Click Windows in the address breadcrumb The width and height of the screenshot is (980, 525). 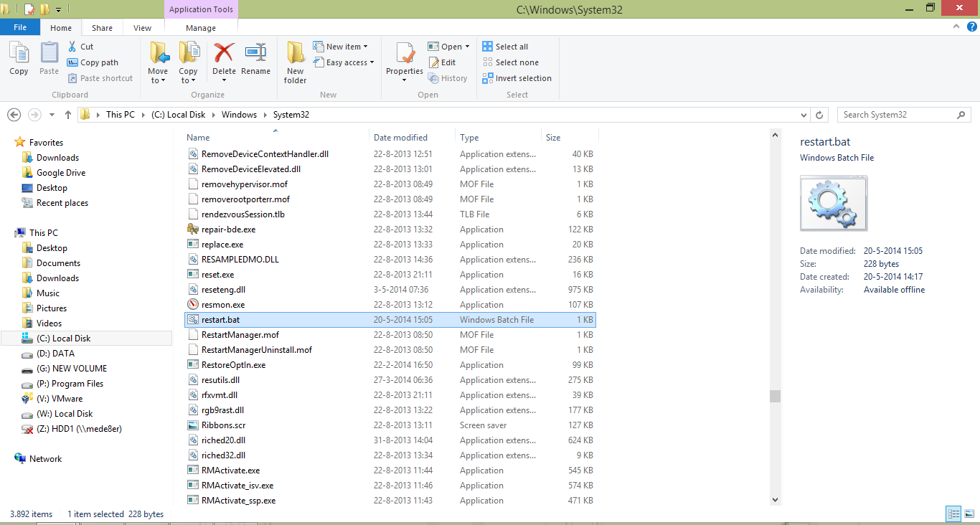pos(239,115)
